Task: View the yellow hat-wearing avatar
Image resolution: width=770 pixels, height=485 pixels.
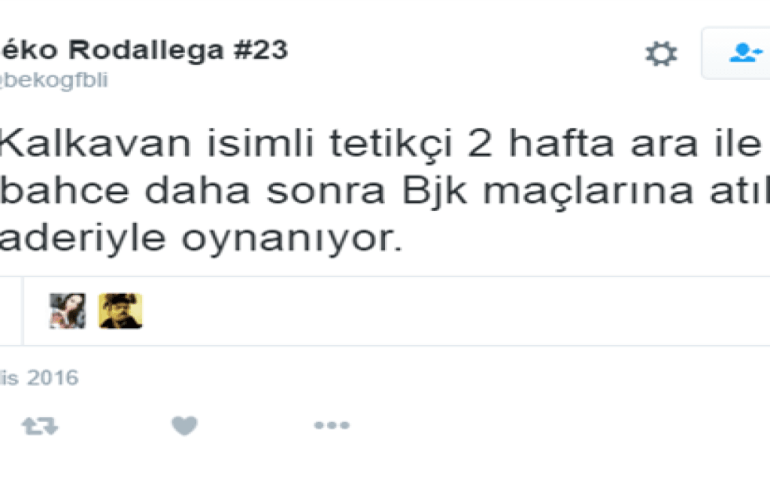Action: coord(120,311)
